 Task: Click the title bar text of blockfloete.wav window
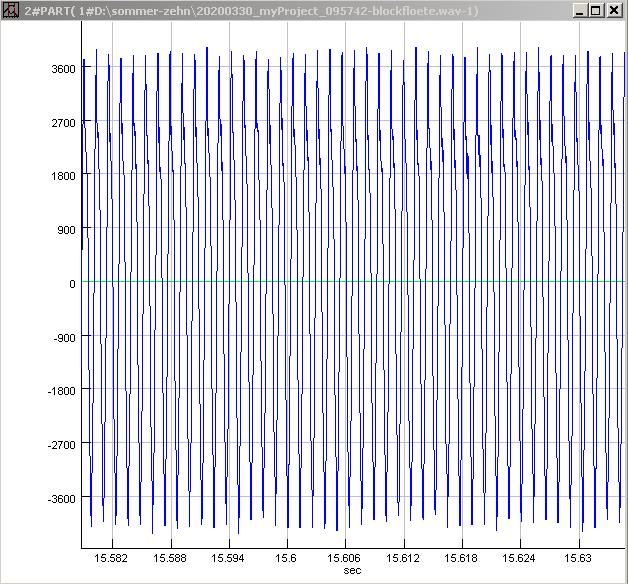click(x=251, y=10)
